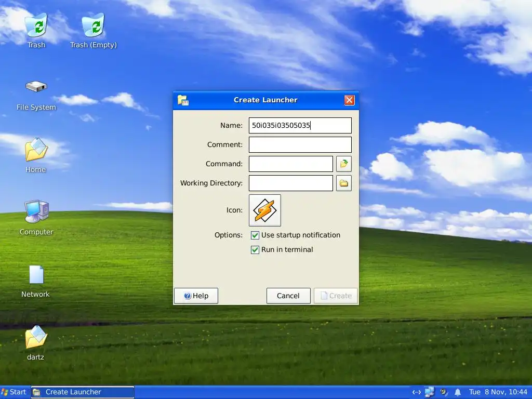The height and width of the screenshot is (399, 532).
Task: Click the Help button
Action: pyautogui.click(x=196, y=296)
